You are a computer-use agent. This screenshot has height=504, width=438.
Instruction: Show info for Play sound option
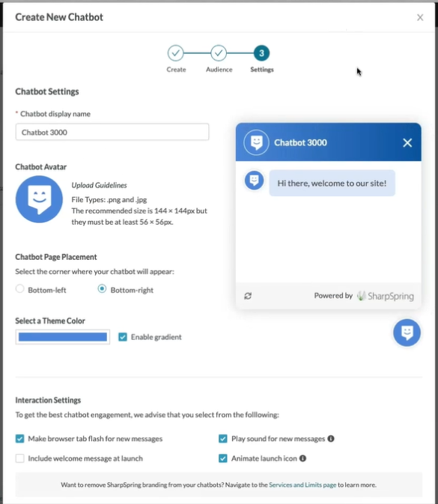tap(331, 438)
